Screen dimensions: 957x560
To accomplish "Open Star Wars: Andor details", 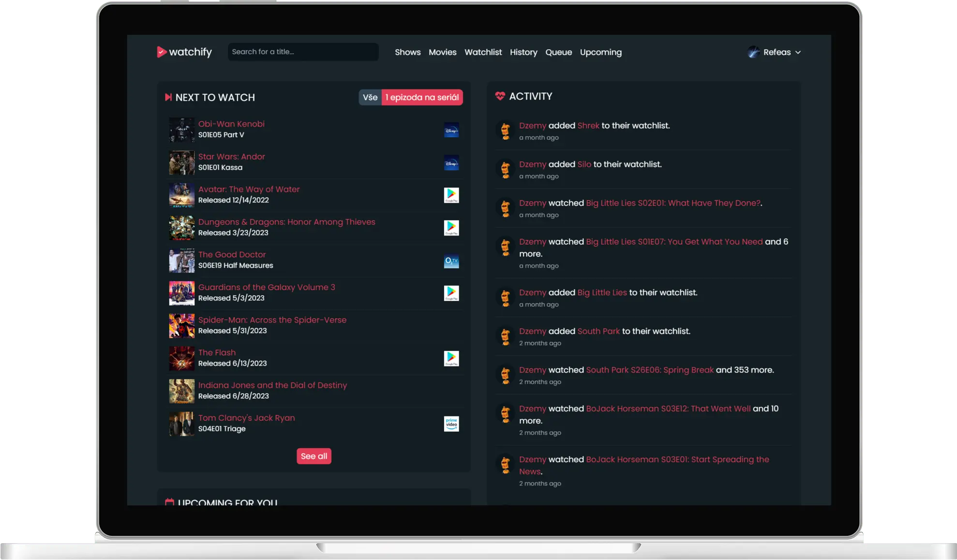I will [x=231, y=156].
